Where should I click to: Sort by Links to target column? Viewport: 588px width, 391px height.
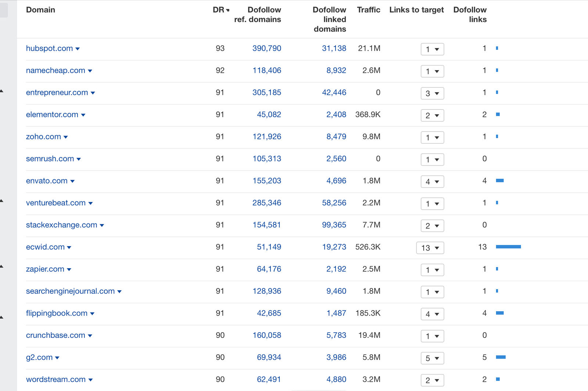pos(417,10)
